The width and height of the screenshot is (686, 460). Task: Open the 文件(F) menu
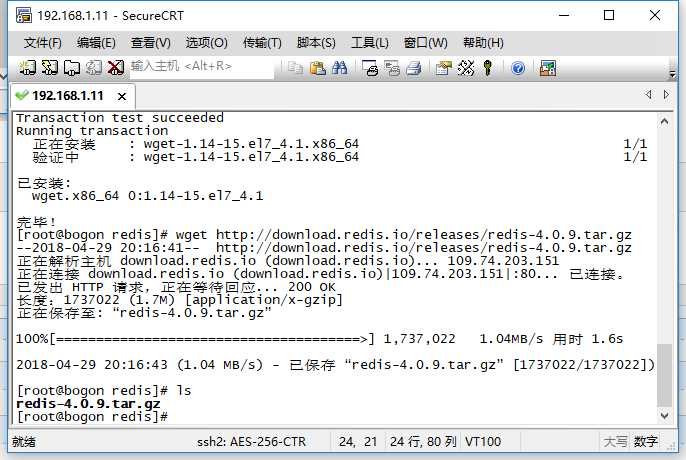click(42, 43)
